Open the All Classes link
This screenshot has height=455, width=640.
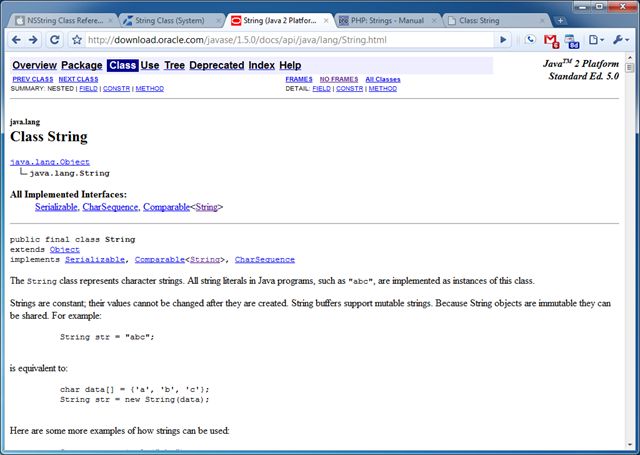click(383, 79)
